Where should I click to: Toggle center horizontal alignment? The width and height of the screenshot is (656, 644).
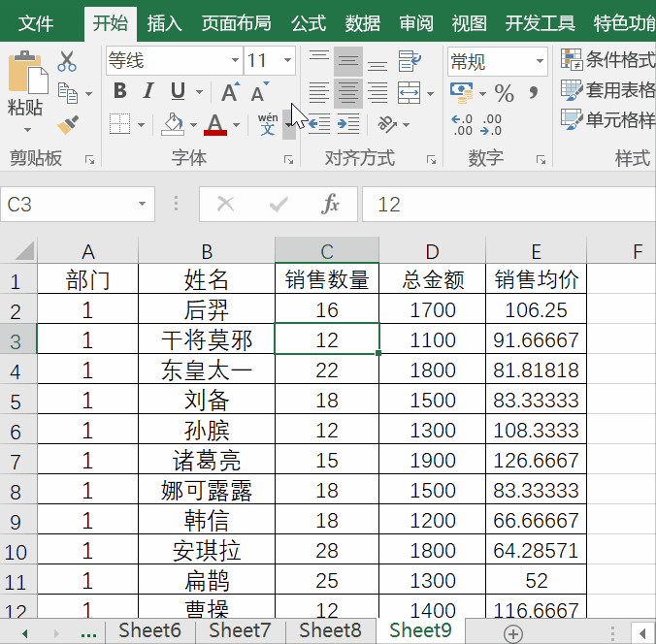348,92
